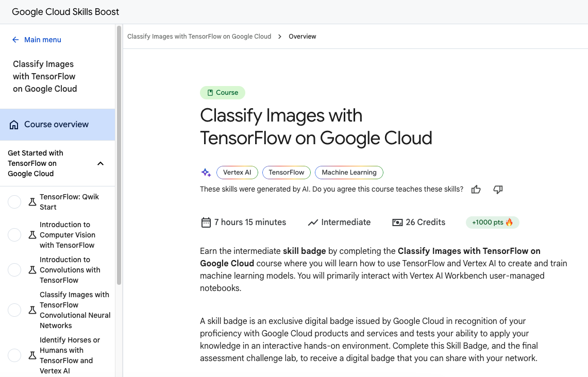This screenshot has height=377, width=588.
Task: Click the thumbs up icon to agree with skills
Action: click(476, 189)
